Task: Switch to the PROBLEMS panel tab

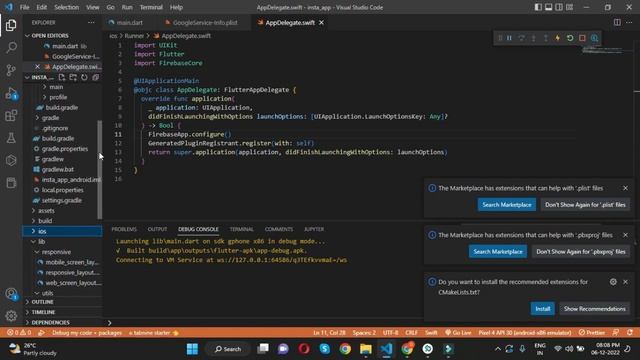Action: (124, 229)
